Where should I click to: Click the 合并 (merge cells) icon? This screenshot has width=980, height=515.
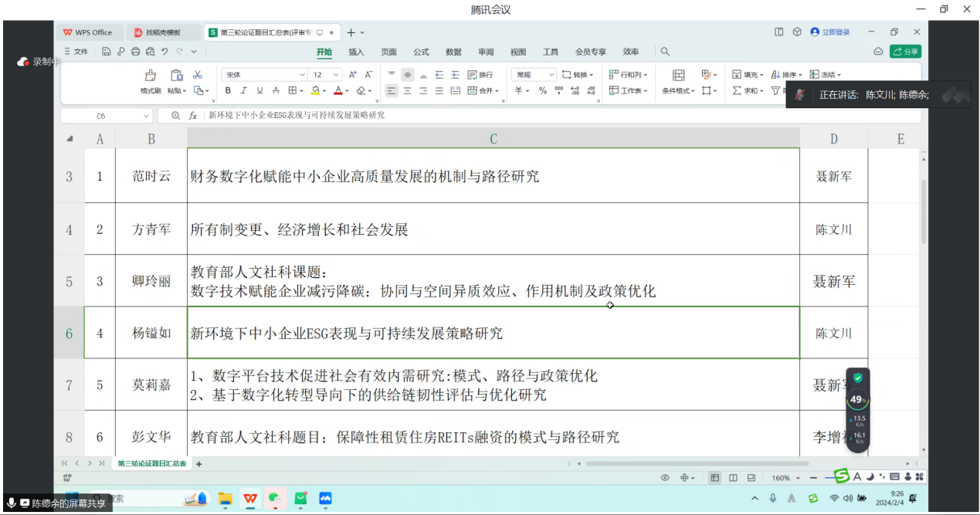[473, 91]
